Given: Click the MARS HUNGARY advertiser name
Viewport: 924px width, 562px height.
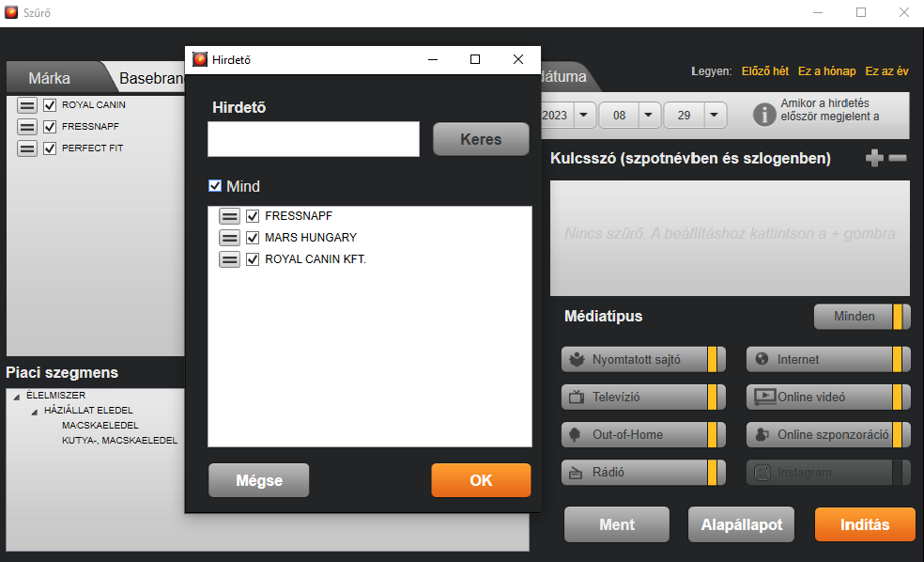Looking at the screenshot, I should point(311,238).
